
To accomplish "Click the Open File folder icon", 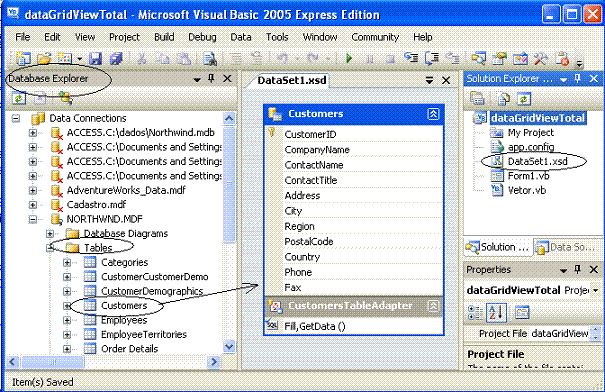I will coord(44,58).
